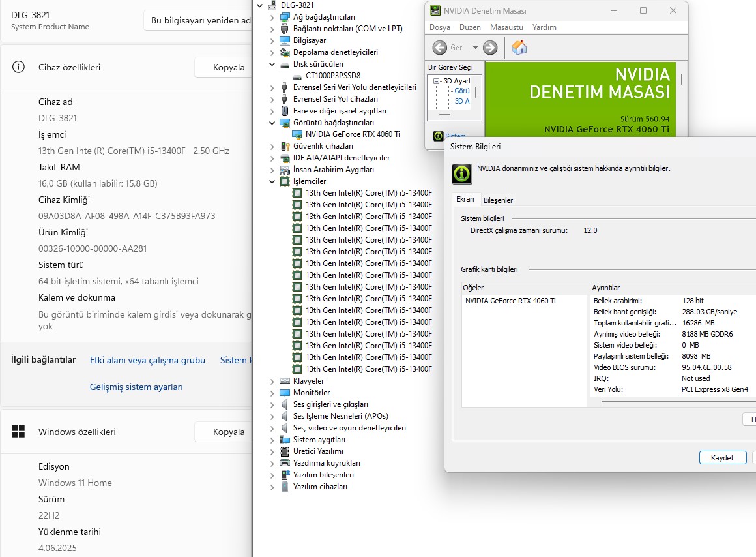
Task: Select the Depolama denetleyicileri icon
Action: click(x=285, y=52)
